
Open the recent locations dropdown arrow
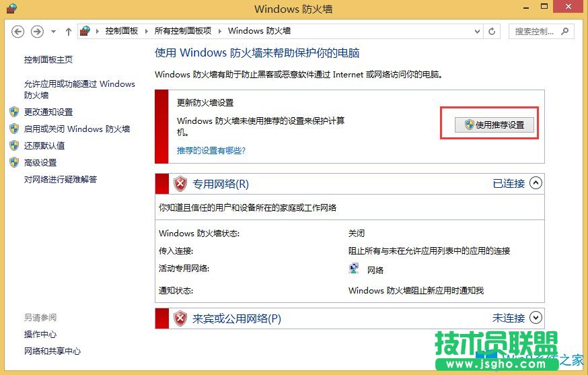53,32
